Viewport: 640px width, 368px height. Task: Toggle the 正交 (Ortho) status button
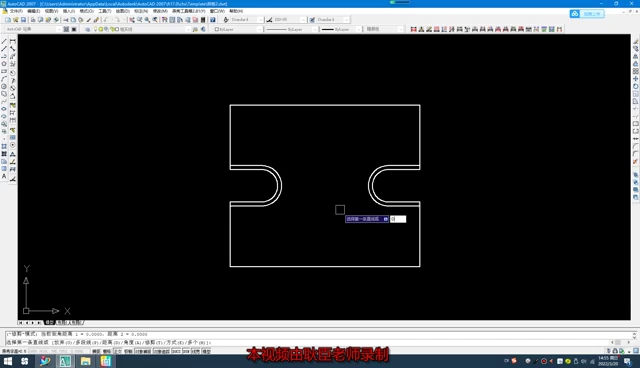(118, 351)
